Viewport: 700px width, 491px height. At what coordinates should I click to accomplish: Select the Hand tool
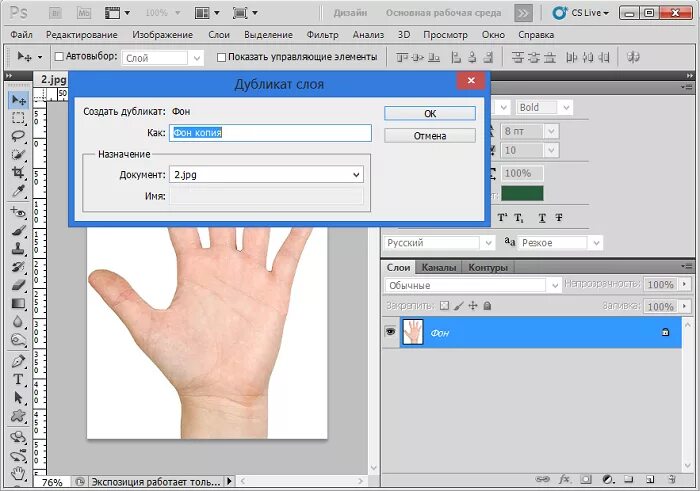pos(18,473)
